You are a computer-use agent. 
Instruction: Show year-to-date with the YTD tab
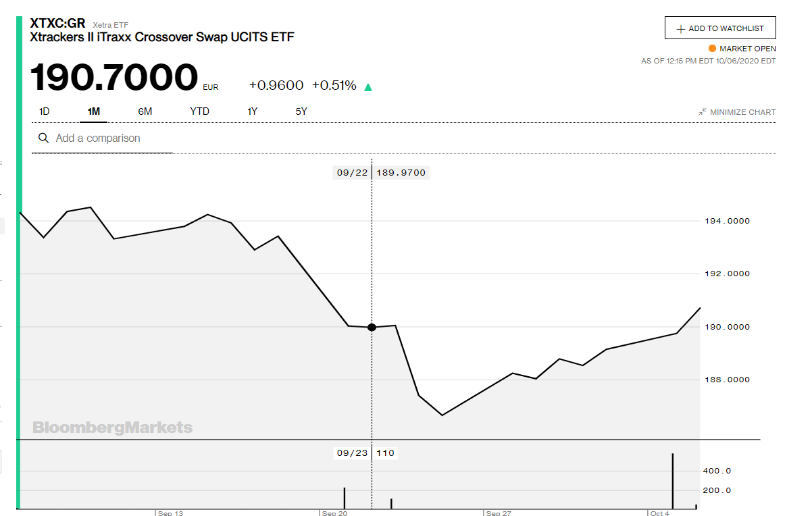[x=199, y=111]
